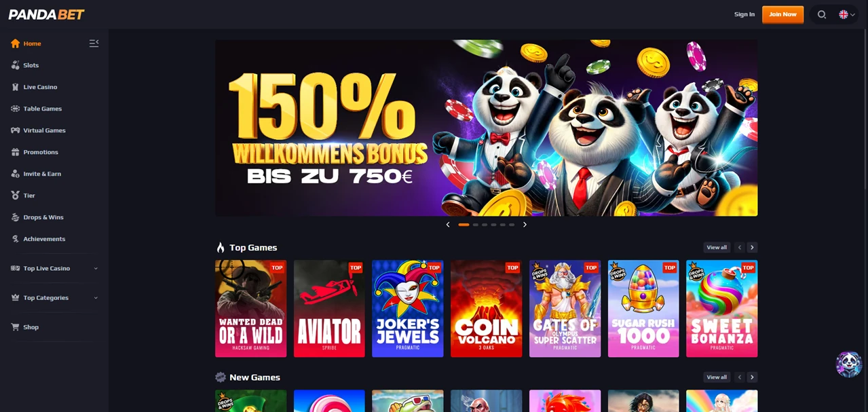The width and height of the screenshot is (868, 412).
Task: Open the language flag dropdown
Action: tap(846, 14)
